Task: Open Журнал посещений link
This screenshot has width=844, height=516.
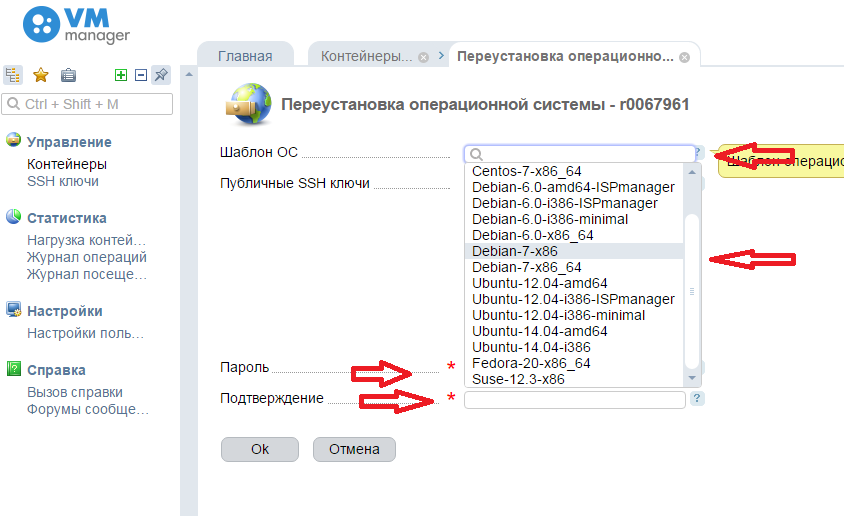Action: point(87,274)
